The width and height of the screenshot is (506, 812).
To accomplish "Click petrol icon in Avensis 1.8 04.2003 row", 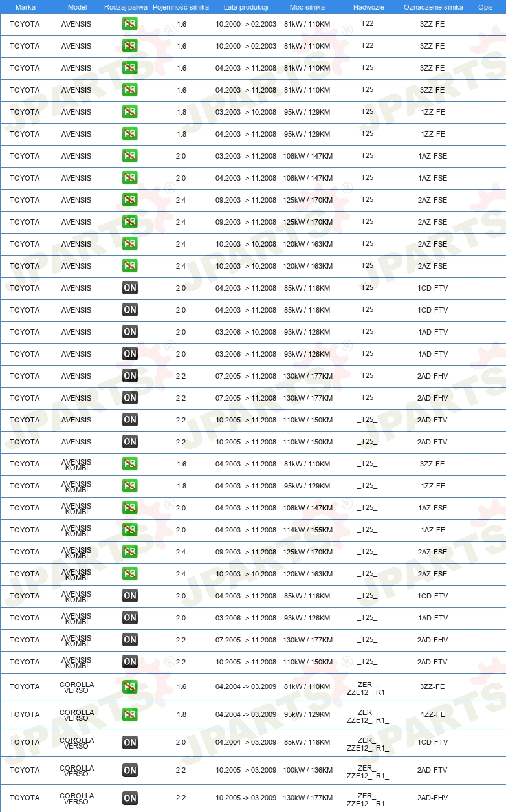I will click(x=130, y=134).
